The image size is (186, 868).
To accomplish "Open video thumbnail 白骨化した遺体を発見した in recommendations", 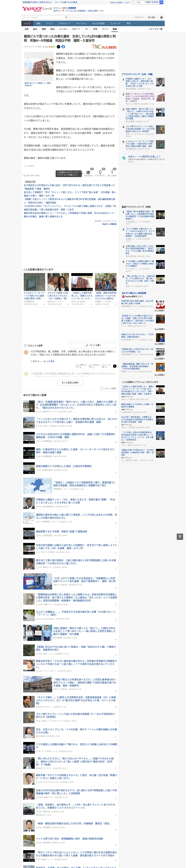I will coord(82,282).
